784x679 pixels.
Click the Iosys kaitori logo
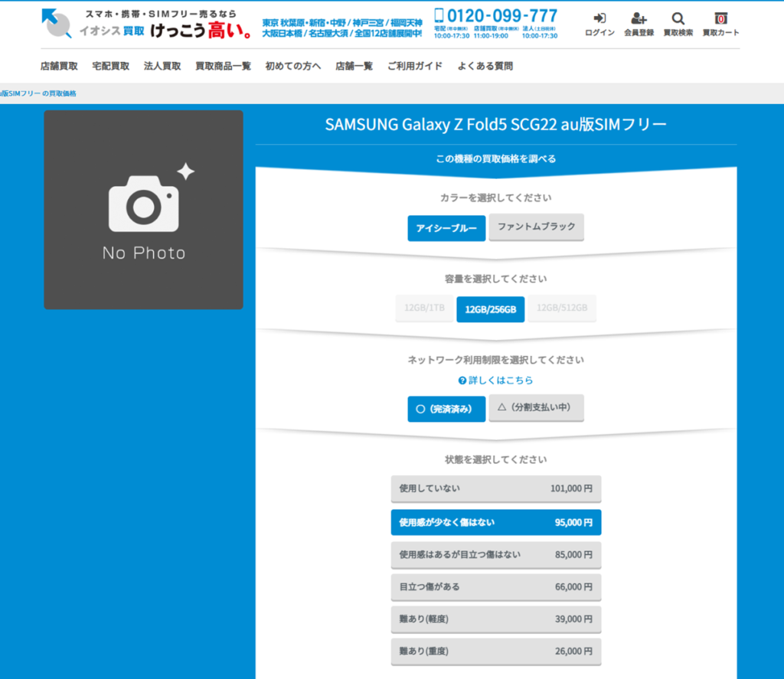pos(146,24)
